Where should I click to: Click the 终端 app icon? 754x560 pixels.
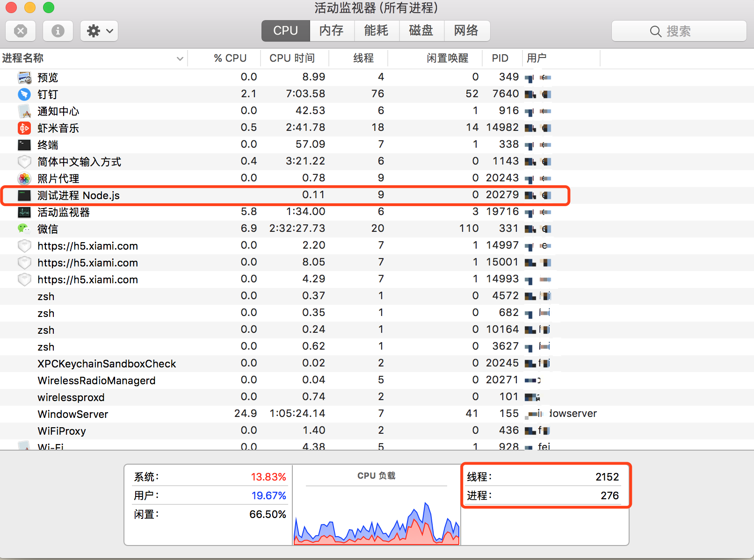[x=24, y=145]
